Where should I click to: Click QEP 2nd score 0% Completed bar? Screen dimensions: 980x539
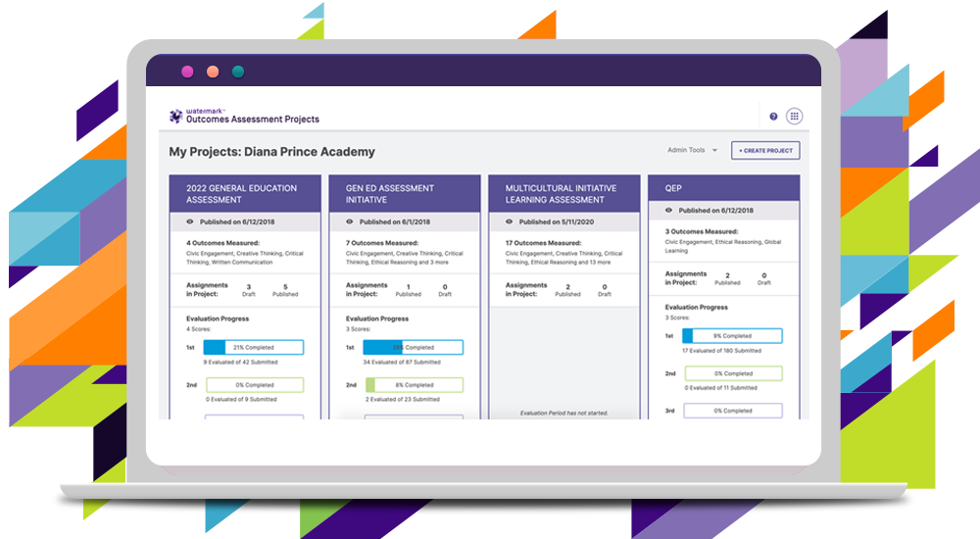coord(734,374)
